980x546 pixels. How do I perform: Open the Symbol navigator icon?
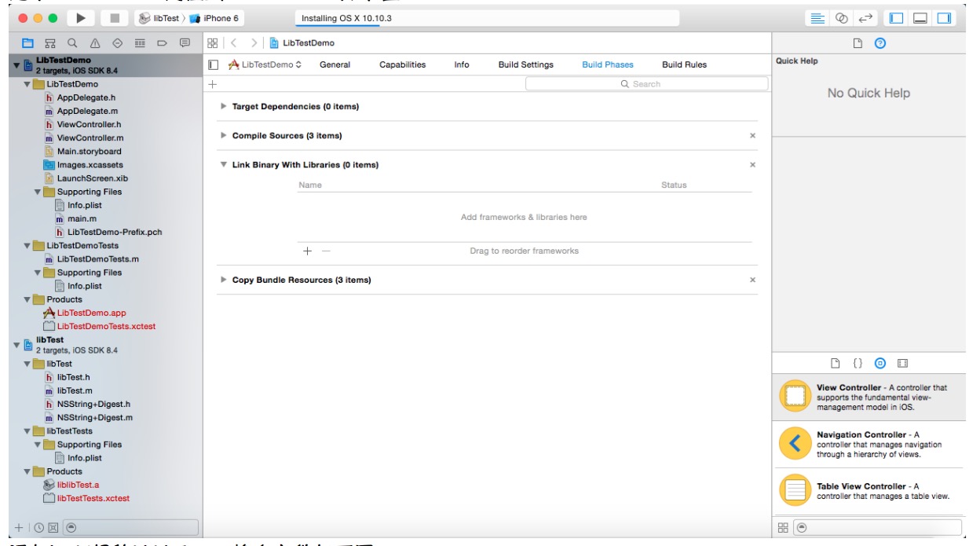tap(50, 42)
